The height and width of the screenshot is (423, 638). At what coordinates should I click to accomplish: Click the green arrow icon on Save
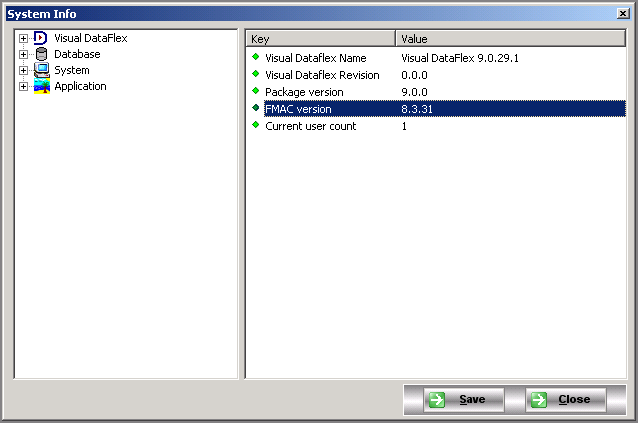tap(437, 400)
